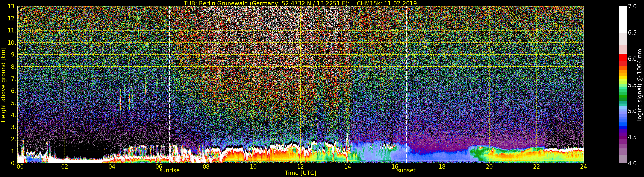Click height tick label '5.'
This screenshot has height=177, width=644.
point(13,103)
